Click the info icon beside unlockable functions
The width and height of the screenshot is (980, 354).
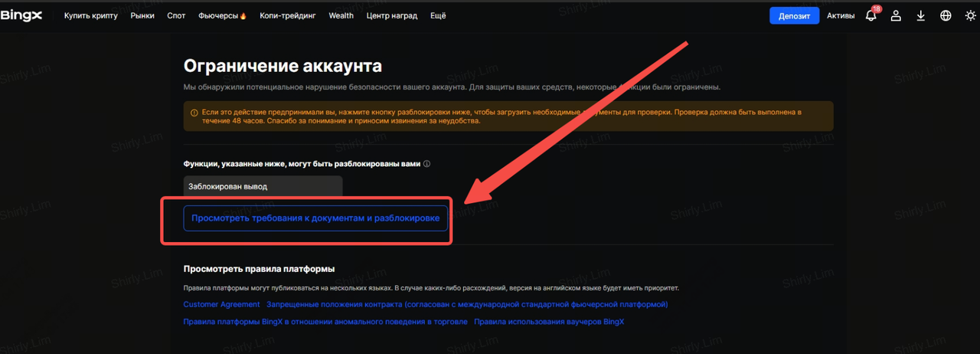coord(427,164)
